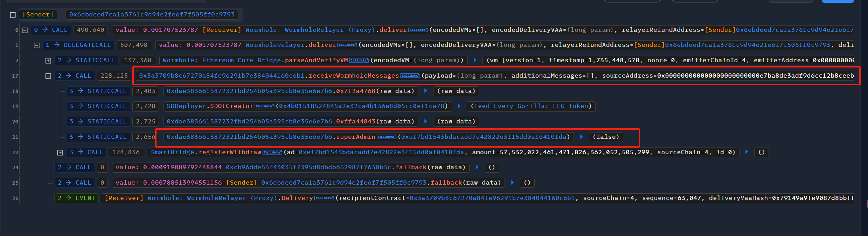
Task: Click selector 0xffa44843 in row 20
Action: pyautogui.click(x=356, y=122)
